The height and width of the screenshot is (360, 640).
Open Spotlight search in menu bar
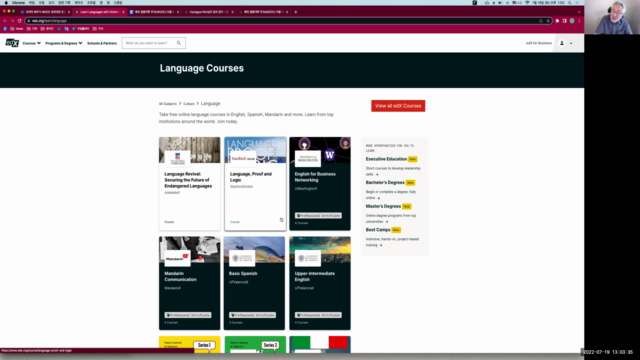tap(569, 2)
